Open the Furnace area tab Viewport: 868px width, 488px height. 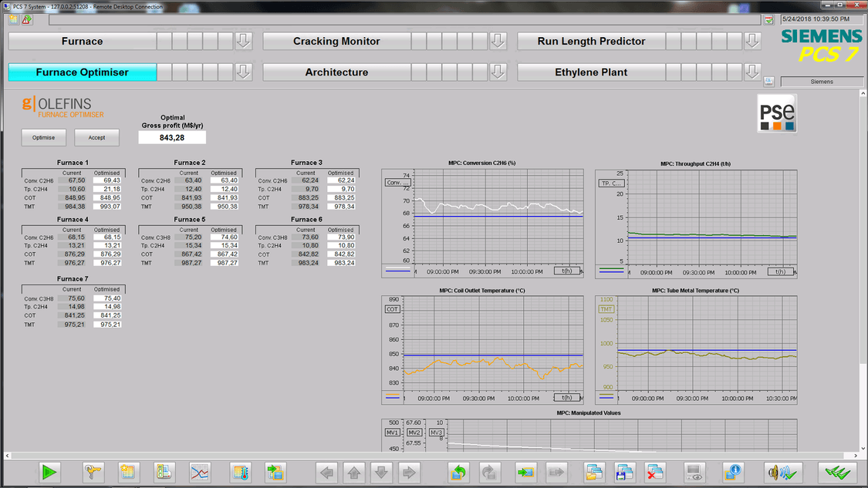point(82,41)
